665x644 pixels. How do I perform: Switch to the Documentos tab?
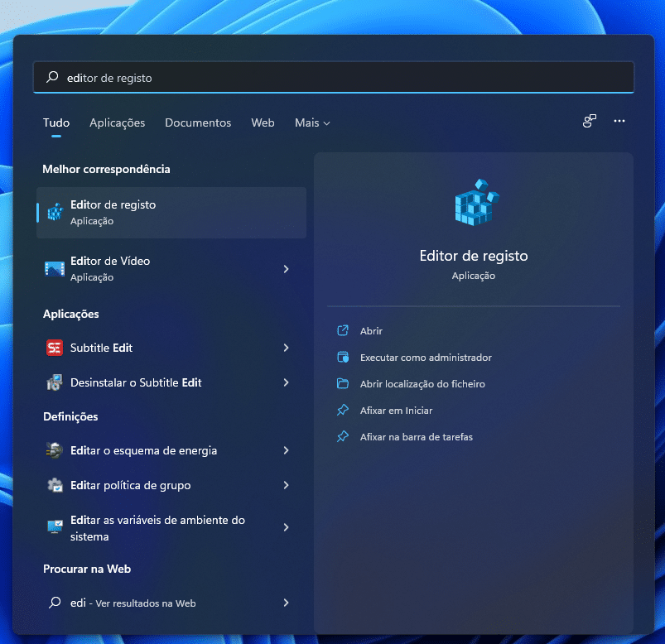click(x=198, y=123)
